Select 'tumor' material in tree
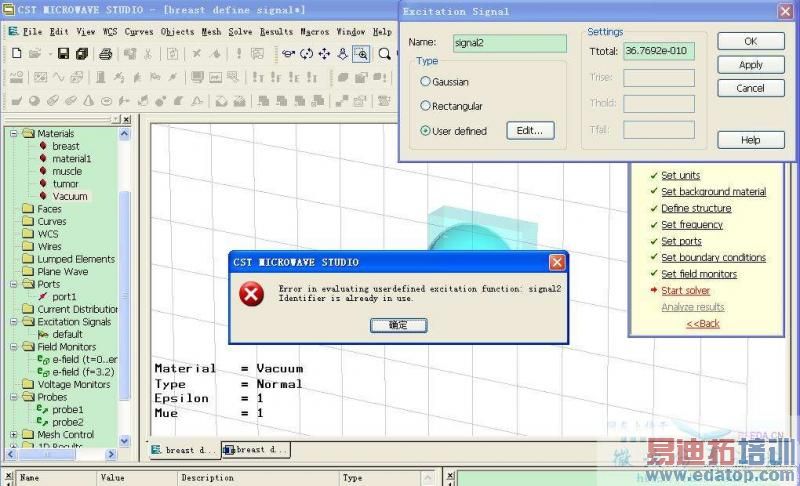 tap(65, 184)
